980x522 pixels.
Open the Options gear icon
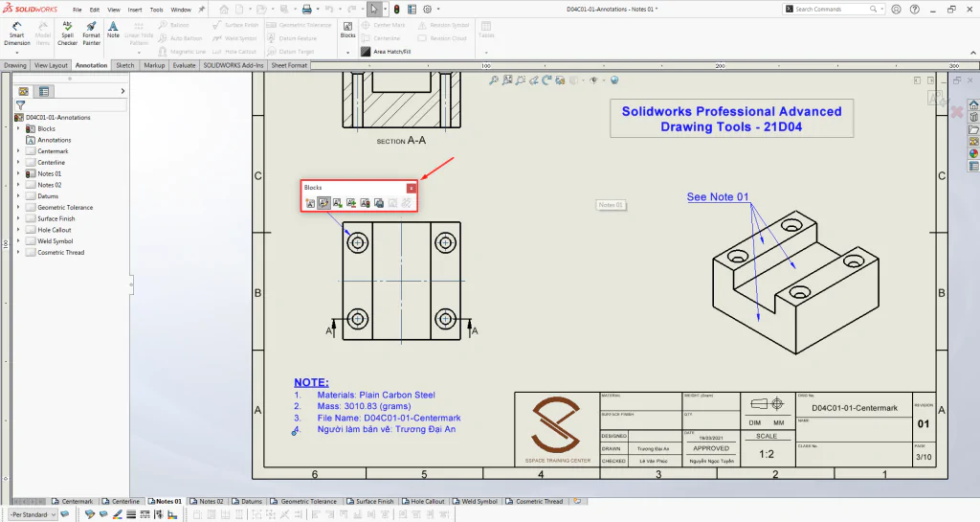click(x=428, y=10)
